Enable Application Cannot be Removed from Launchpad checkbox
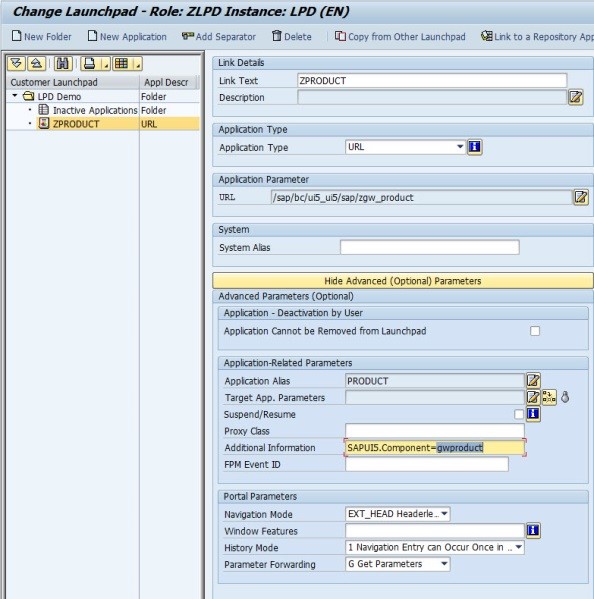Image resolution: width=594 pixels, height=599 pixels. click(535, 331)
